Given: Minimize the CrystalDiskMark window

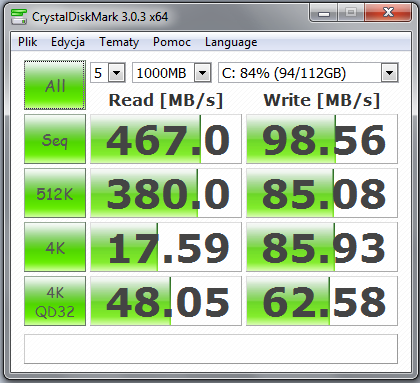Looking at the screenshot, I should point(324,13).
